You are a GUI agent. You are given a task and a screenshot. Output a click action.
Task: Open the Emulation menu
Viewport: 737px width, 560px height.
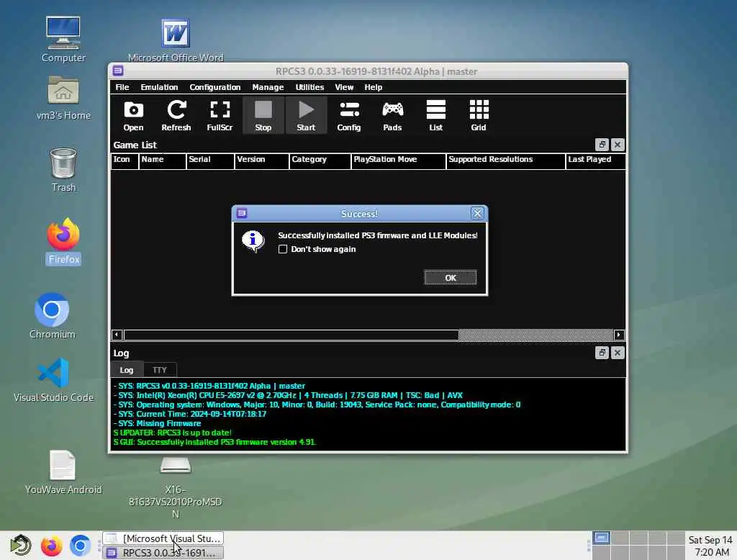coord(159,87)
